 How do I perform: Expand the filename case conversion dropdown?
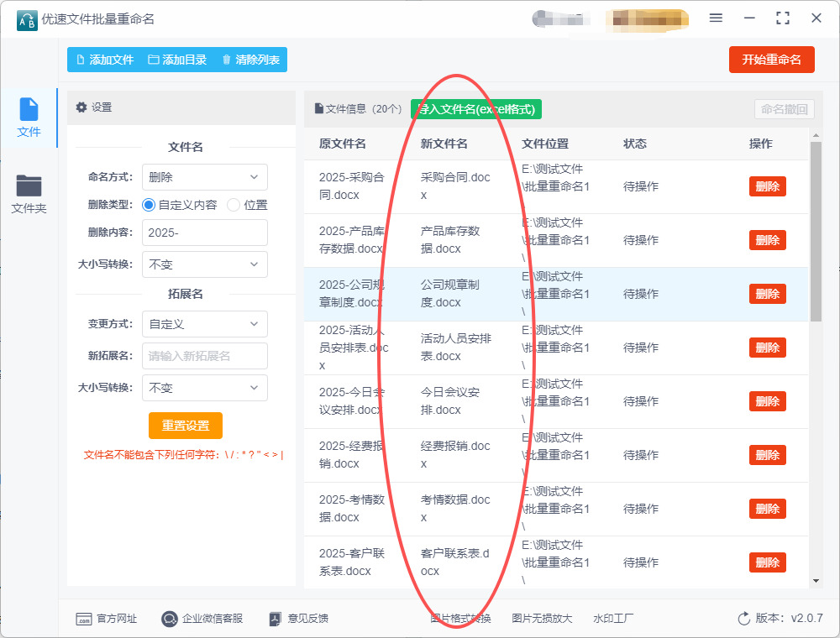204,264
